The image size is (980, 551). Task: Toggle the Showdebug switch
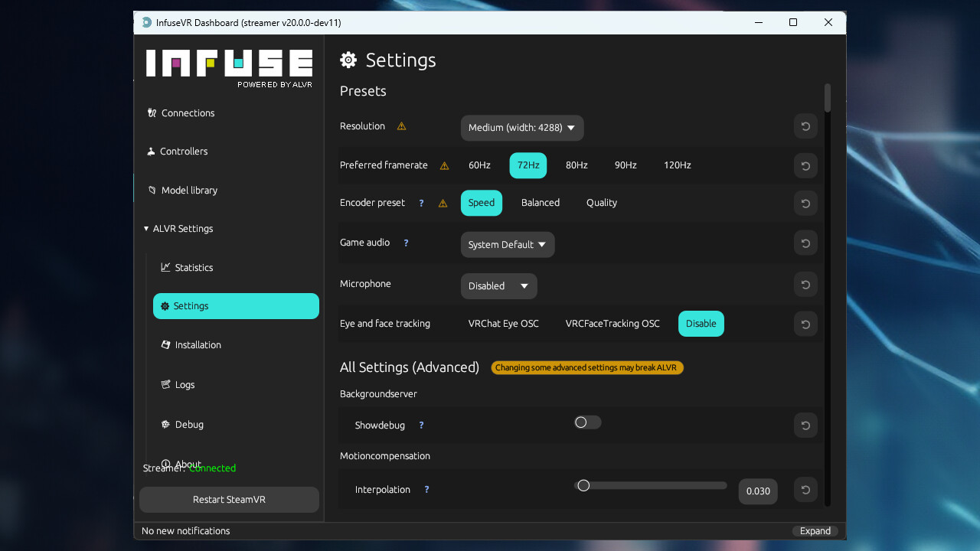tap(587, 422)
